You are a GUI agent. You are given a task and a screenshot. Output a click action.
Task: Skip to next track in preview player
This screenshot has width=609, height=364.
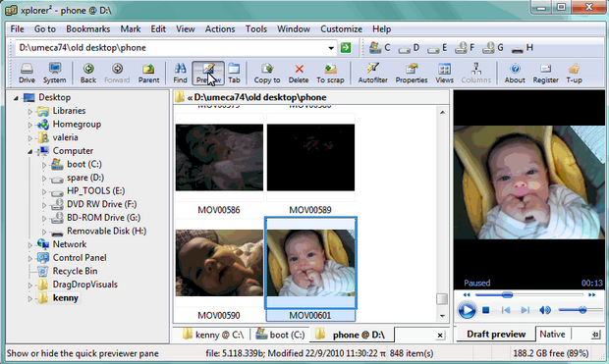[x=525, y=310]
